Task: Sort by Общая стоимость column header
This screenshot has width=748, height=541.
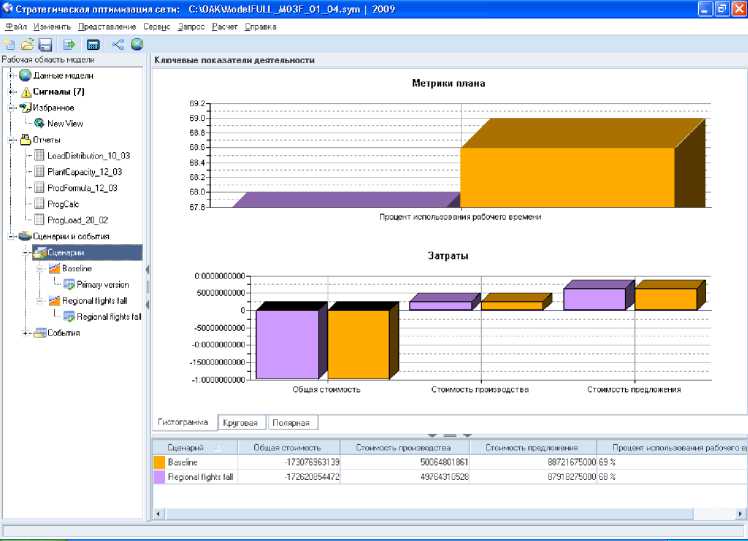Action: 288,448
